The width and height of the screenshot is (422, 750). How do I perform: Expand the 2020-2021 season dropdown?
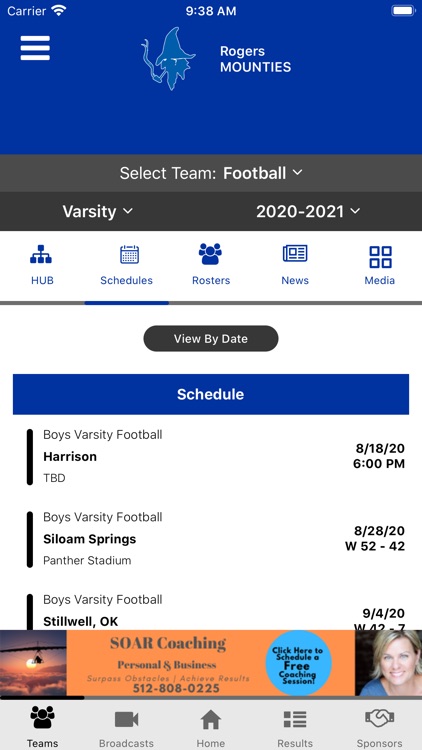pyautogui.click(x=308, y=211)
